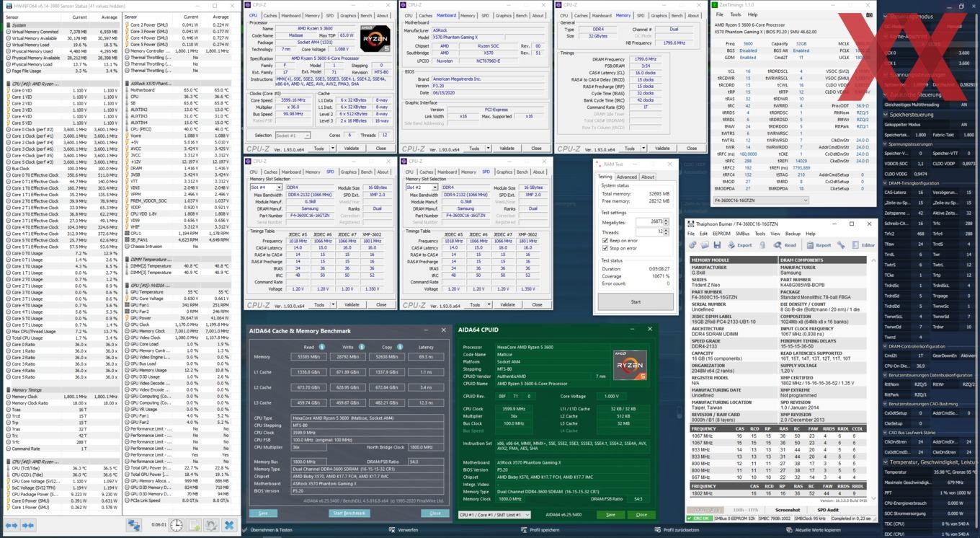Click Gleichzeitiges Multithreading AN toggle value
This screenshot has height=538, width=980.
point(963,105)
